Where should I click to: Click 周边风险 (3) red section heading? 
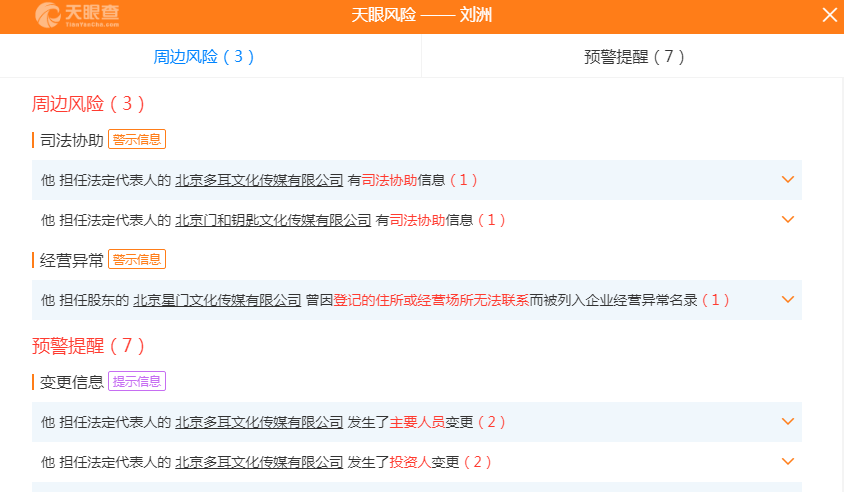tap(88, 104)
